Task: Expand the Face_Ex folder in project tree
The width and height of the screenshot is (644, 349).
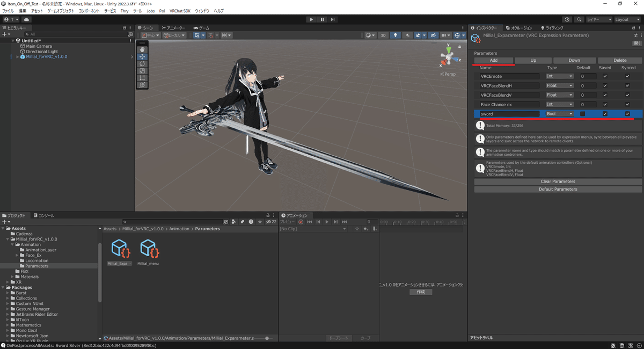Action: [x=17, y=255]
